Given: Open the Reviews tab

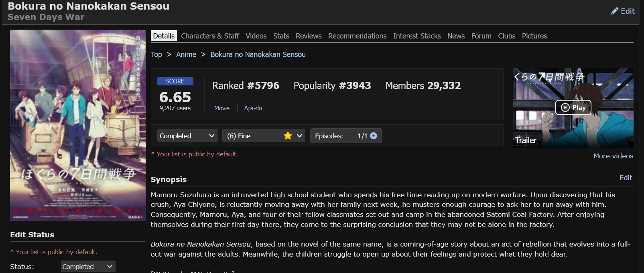Looking at the screenshot, I should pos(309,36).
